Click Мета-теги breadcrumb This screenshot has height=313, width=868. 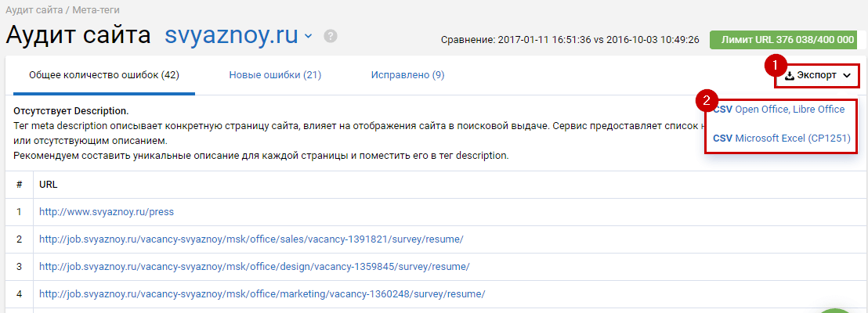click(96, 10)
